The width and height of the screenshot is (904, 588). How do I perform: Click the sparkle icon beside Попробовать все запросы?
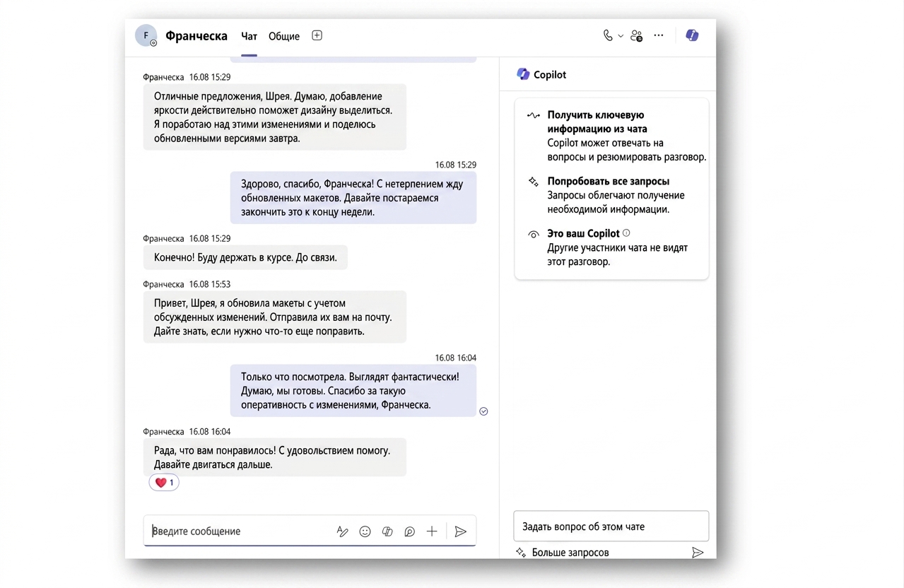(x=534, y=182)
